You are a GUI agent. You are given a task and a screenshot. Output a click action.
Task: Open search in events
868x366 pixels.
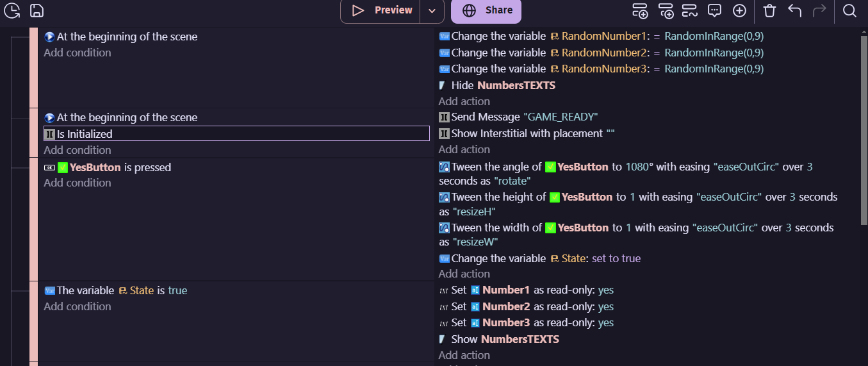(x=849, y=10)
